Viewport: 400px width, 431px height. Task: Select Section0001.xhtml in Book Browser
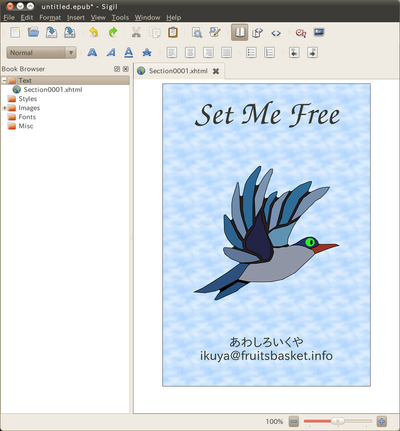click(53, 89)
